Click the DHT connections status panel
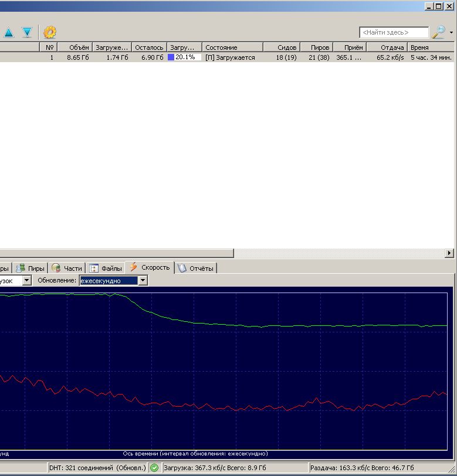 pos(97,468)
